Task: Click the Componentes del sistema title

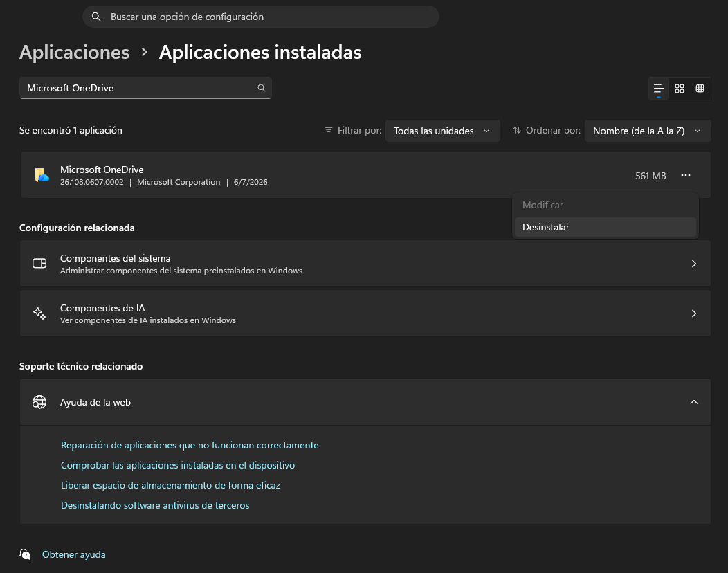Action: [115, 258]
